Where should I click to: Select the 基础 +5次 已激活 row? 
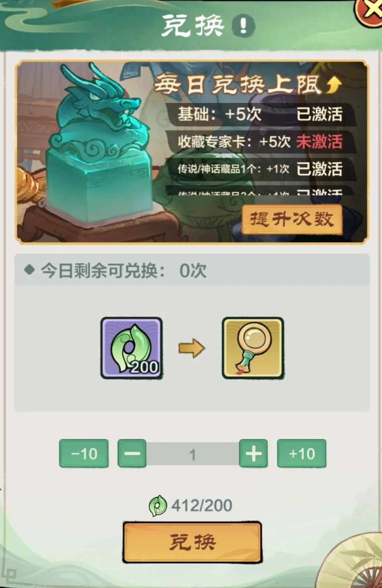(260, 114)
